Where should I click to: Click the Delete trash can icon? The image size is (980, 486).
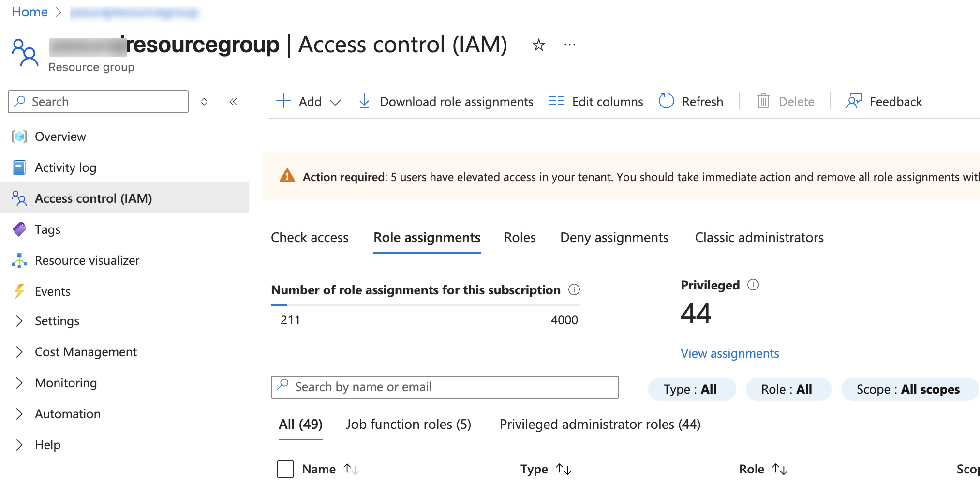click(763, 101)
